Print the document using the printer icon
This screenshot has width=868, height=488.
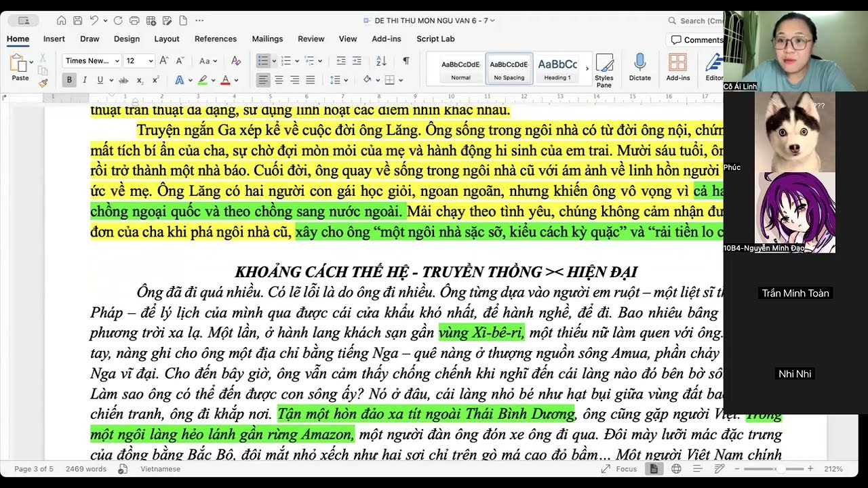[x=134, y=20]
